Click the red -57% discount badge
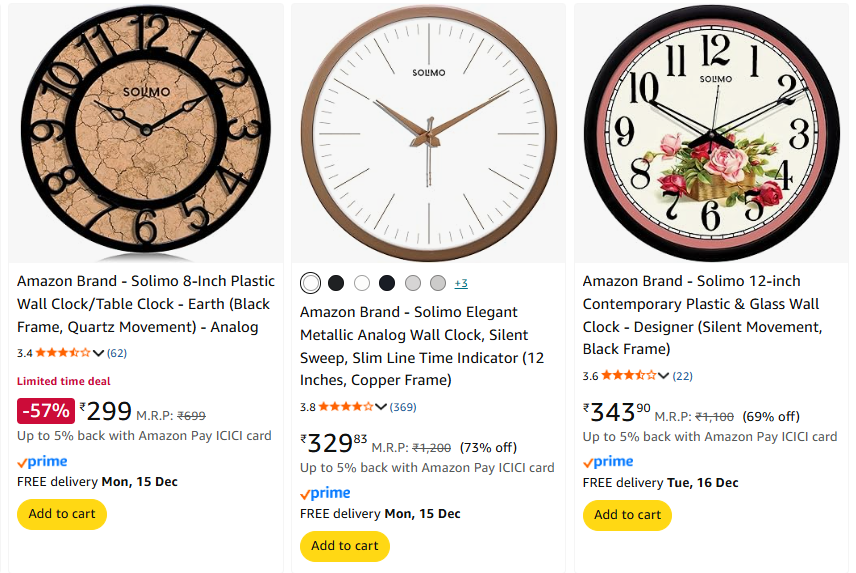 [x=46, y=410]
